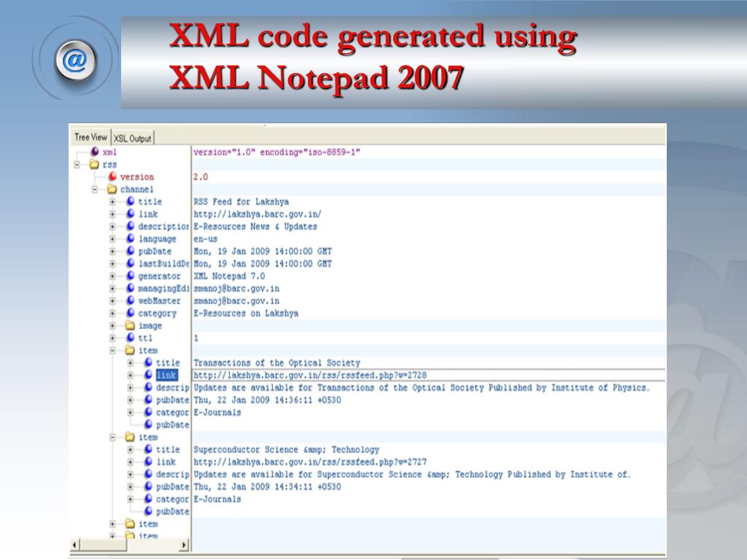Select the webMaster tree node
Image resolution: width=747 pixels, height=560 pixels.
(159, 301)
